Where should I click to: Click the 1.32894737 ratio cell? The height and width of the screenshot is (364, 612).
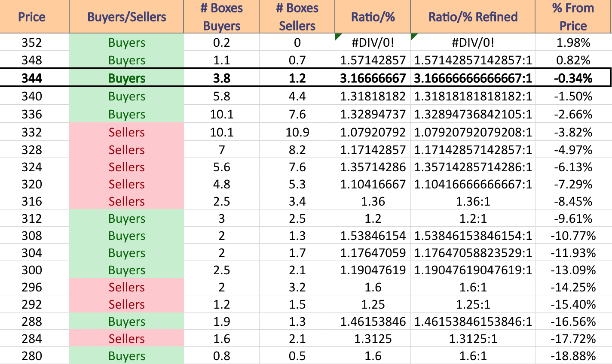tap(373, 114)
